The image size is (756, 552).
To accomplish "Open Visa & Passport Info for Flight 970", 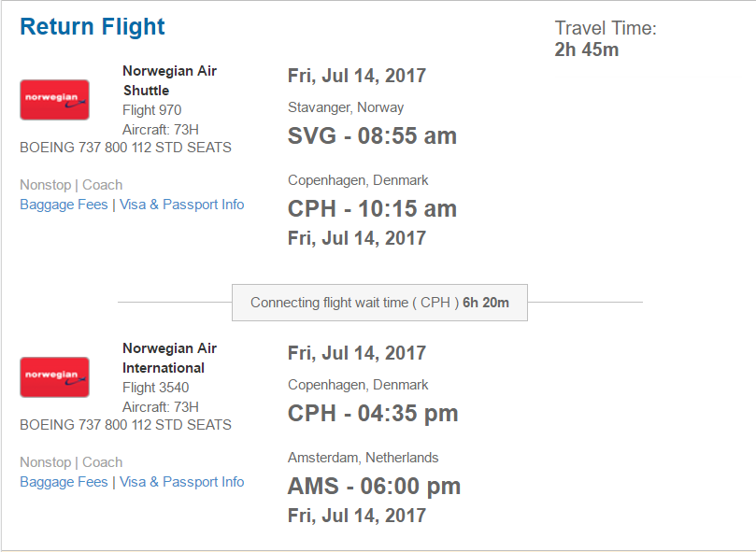I will click(x=182, y=205).
